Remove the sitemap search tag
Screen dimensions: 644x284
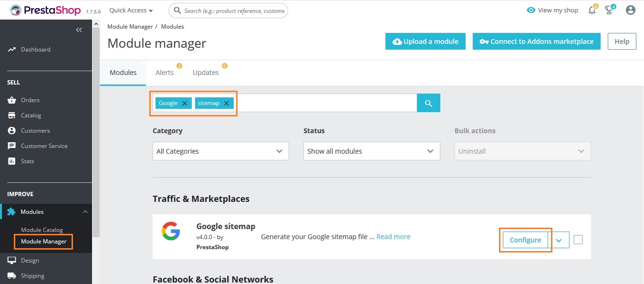coord(227,103)
